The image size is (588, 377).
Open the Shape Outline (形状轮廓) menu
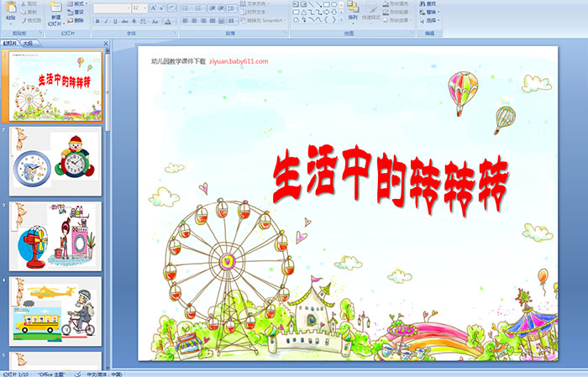click(x=398, y=12)
